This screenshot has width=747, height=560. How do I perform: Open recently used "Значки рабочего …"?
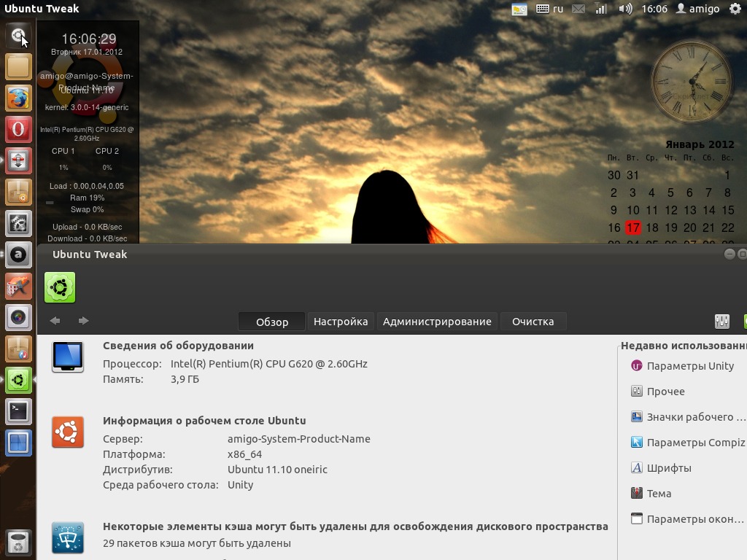(x=687, y=417)
